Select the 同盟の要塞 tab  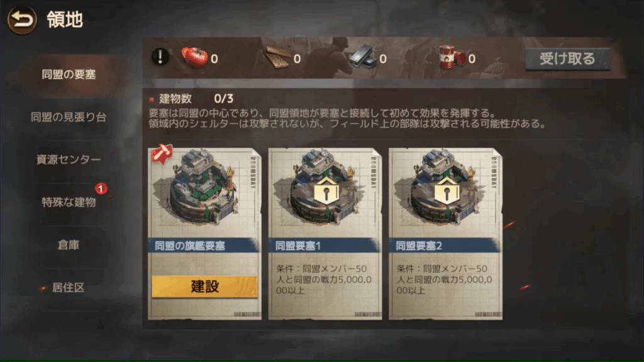click(x=69, y=74)
